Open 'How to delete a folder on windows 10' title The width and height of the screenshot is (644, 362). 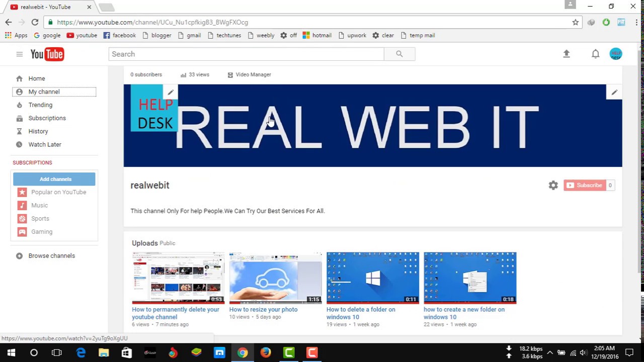(361, 313)
